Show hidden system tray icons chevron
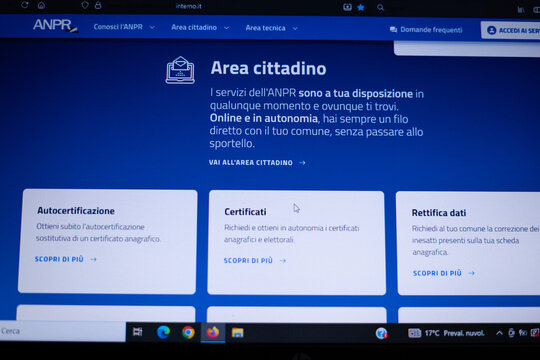Image resolution: width=540 pixels, height=360 pixels. (499, 333)
